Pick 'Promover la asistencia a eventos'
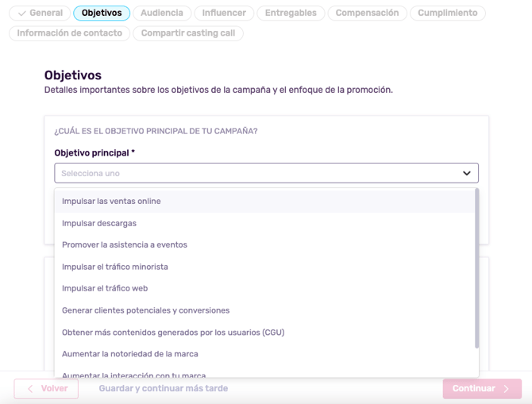The height and width of the screenshot is (404, 532). point(125,244)
